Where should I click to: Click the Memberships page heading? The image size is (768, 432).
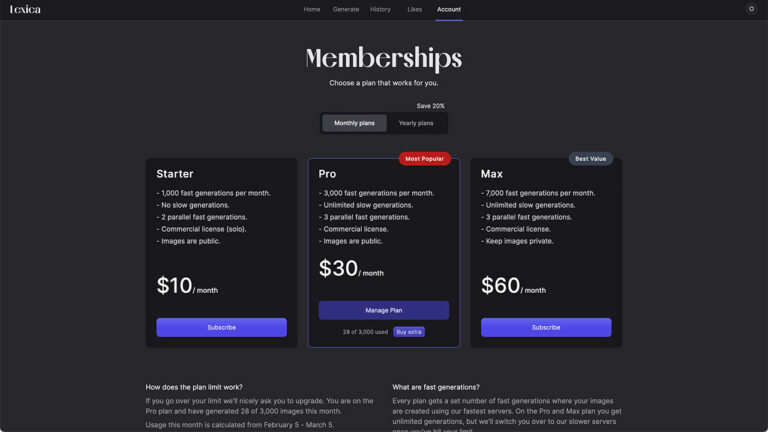384,58
